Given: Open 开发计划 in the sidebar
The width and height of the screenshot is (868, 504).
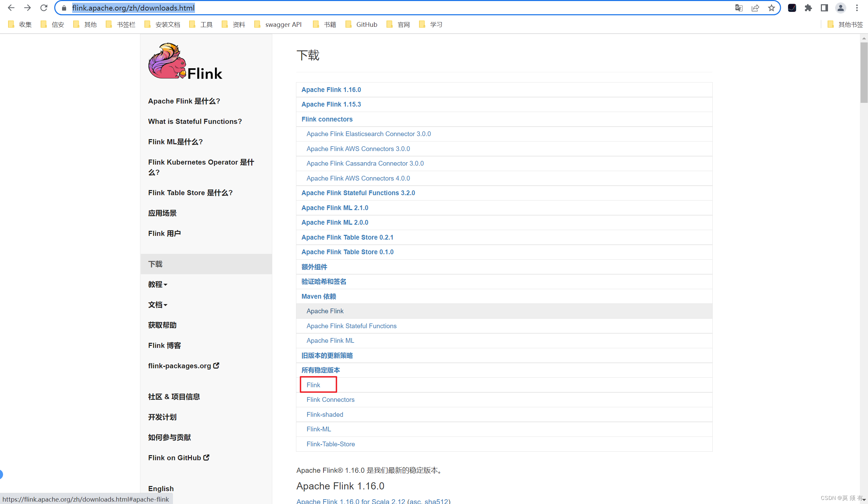Looking at the screenshot, I should click(x=162, y=417).
